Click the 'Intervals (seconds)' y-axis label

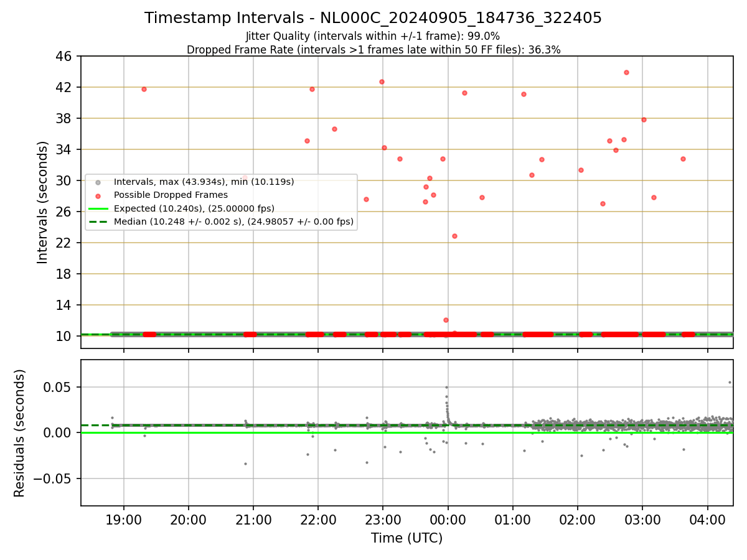(42, 202)
